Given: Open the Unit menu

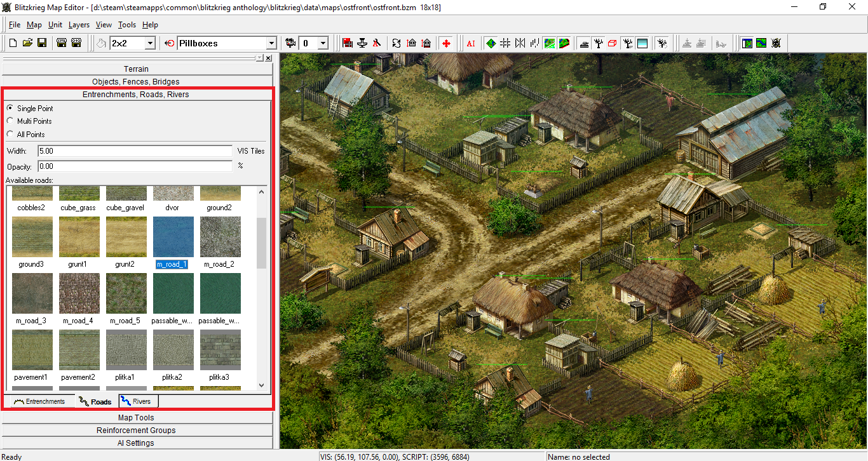Looking at the screenshot, I should click(x=55, y=25).
